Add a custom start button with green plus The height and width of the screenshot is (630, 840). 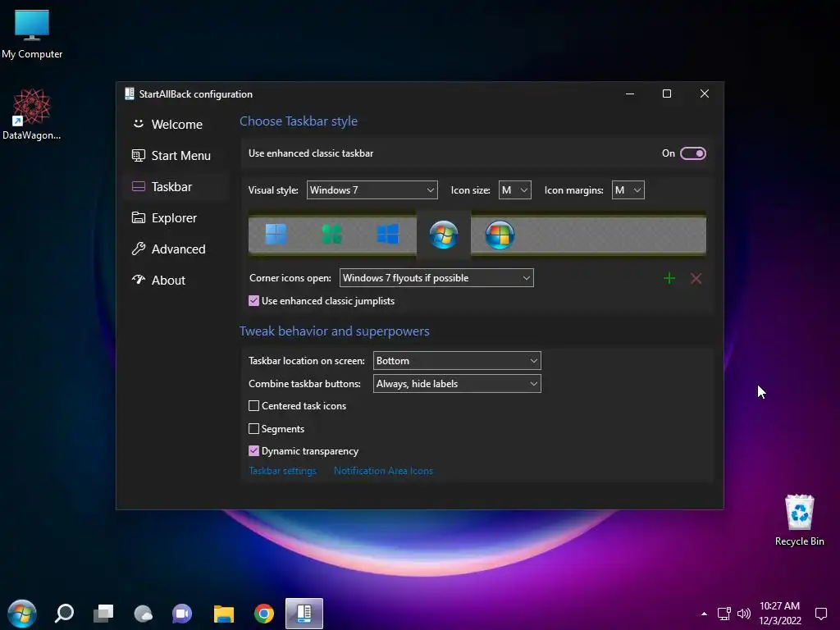[x=669, y=278]
